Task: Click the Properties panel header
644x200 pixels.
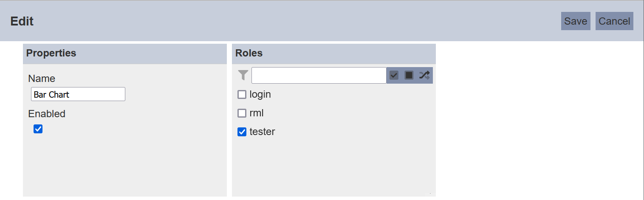Action: (125, 54)
